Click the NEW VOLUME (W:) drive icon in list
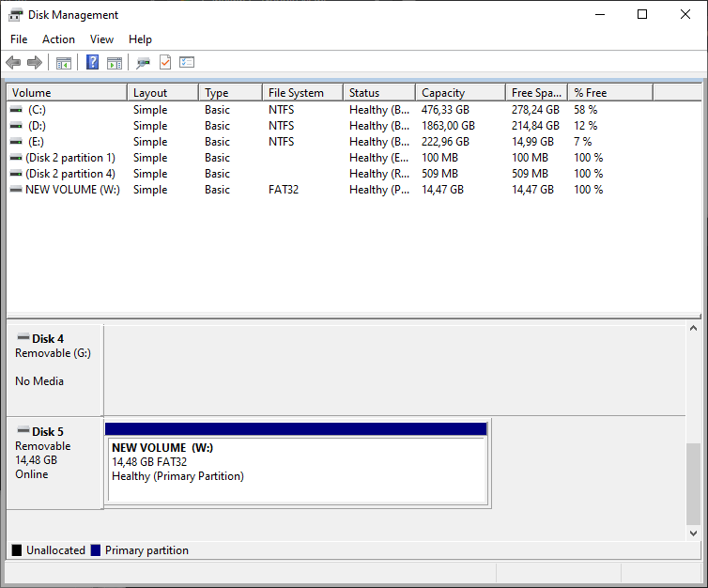This screenshot has height=588, width=708. pyautogui.click(x=16, y=190)
